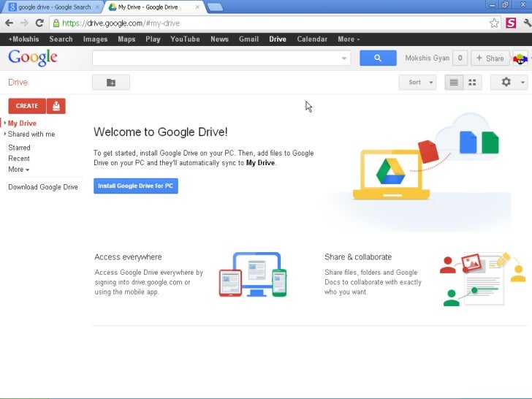Expand the My Drive tree arrow
The width and height of the screenshot is (532, 399).
4,123
